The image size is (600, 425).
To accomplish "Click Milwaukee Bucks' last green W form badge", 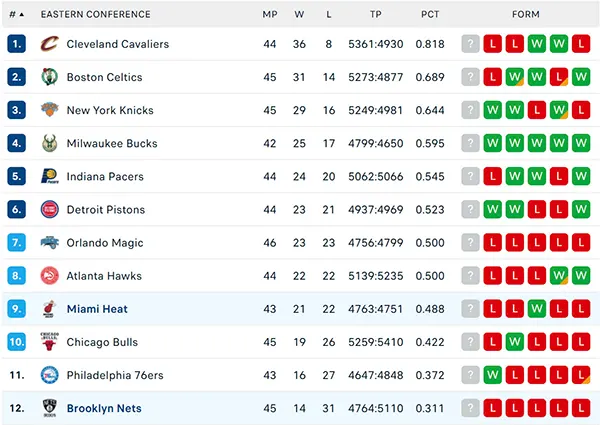I will pos(581,143).
